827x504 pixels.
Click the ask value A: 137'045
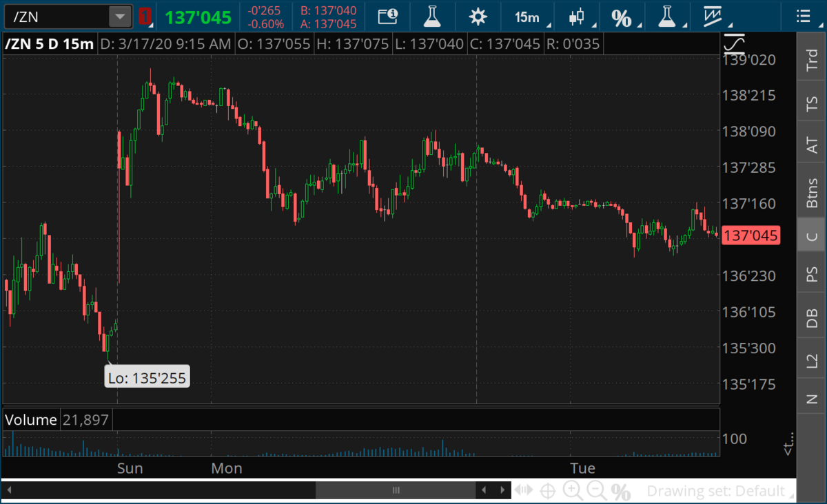[x=329, y=23]
